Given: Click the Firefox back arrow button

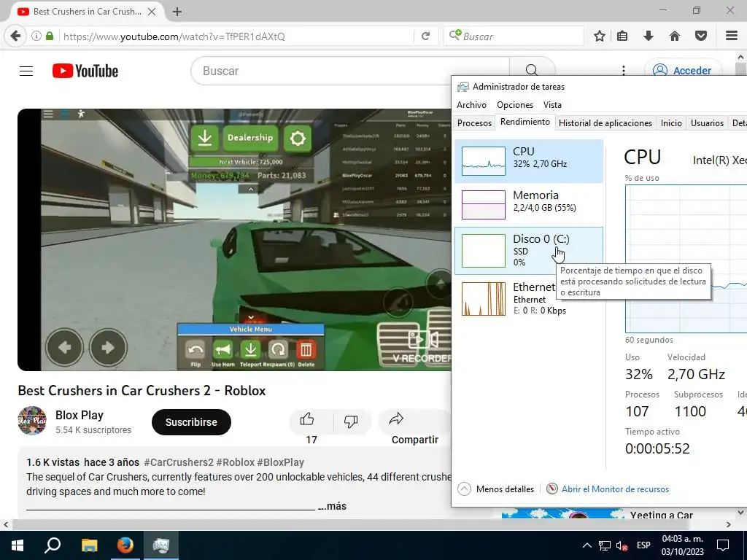Looking at the screenshot, I should [x=15, y=36].
